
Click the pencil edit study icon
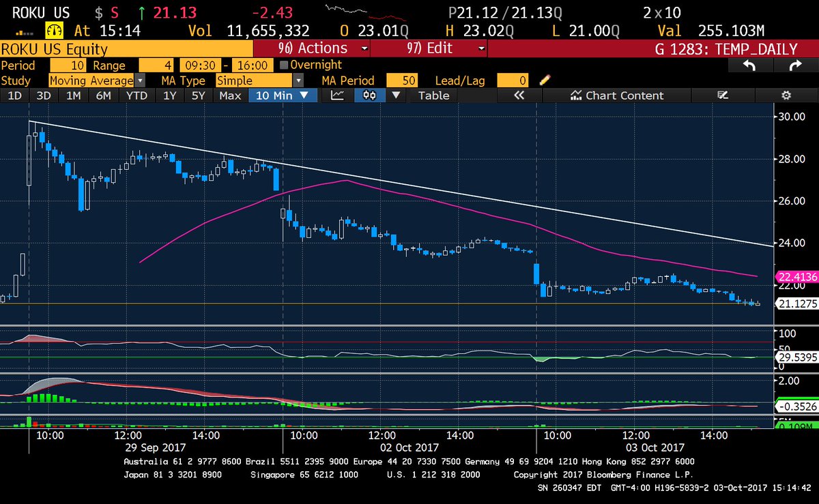coord(545,80)
